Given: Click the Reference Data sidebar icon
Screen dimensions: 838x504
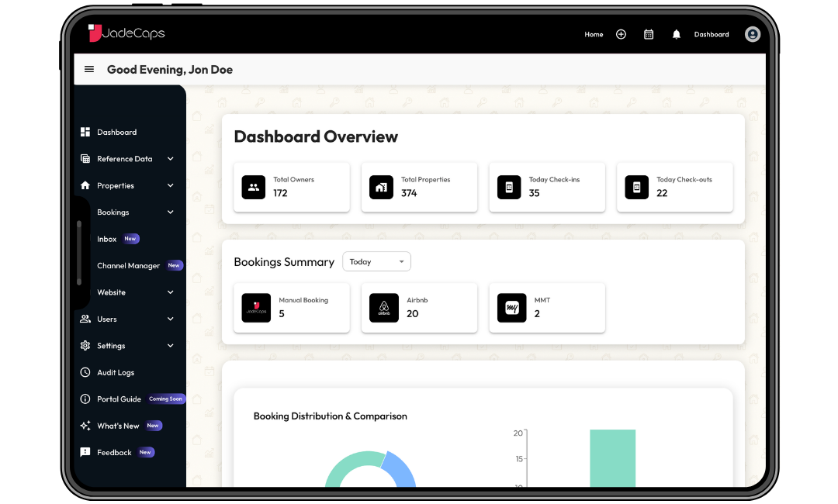Looking at the screenshot, I should point(85,159).
